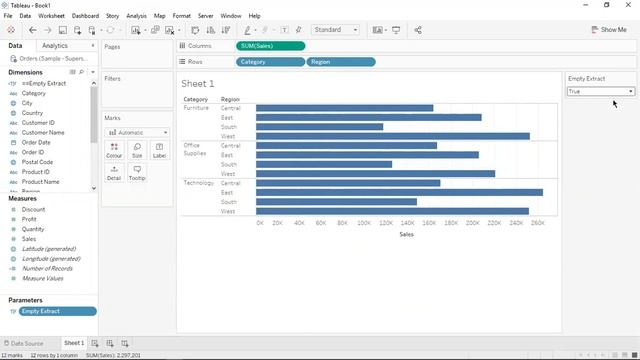Click the Dimensions list down scroll arrow
The height and width of the screenshot is (360, 640).
tap(94, 188)
